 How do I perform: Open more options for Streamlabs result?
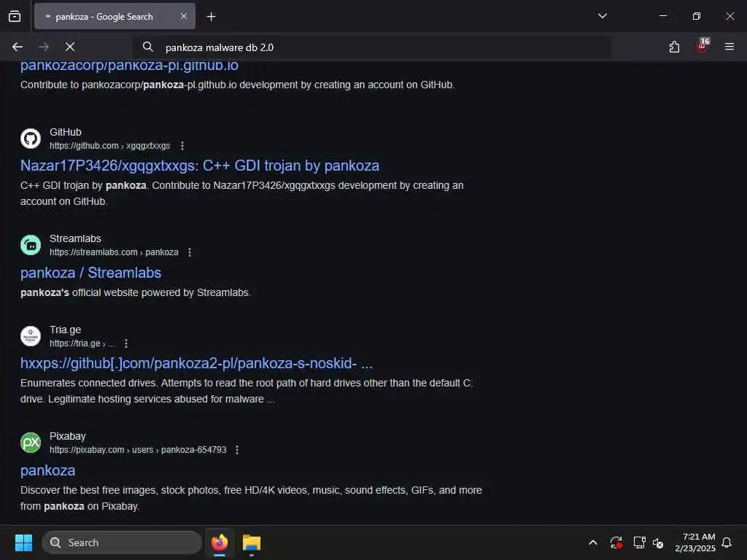click(x=190, y=252)
